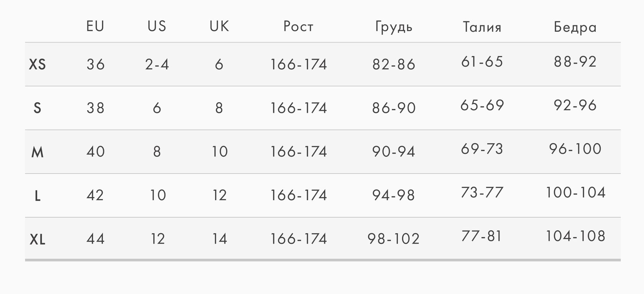
Task: Select the XL size row label
Action: (38, 240)
